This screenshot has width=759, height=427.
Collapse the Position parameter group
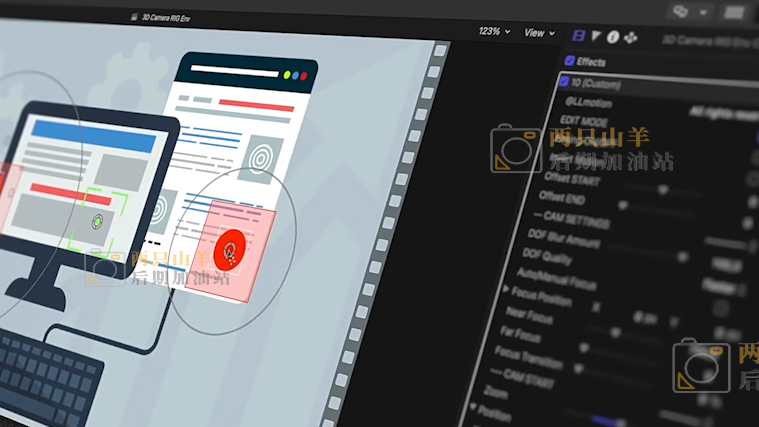(x=473, y=407)
